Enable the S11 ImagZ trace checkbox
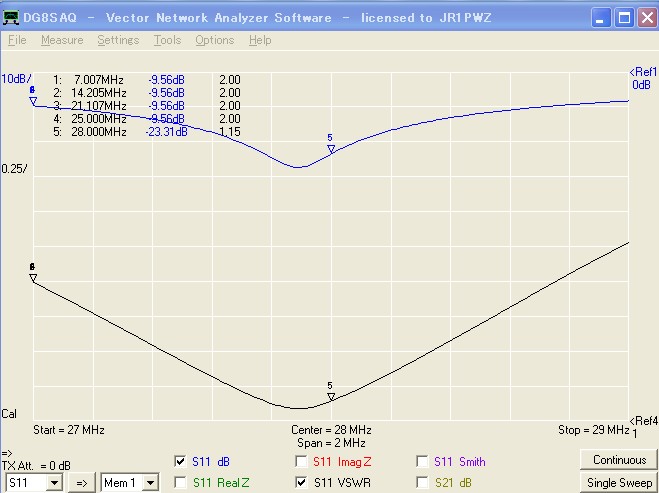 [301, 461]
